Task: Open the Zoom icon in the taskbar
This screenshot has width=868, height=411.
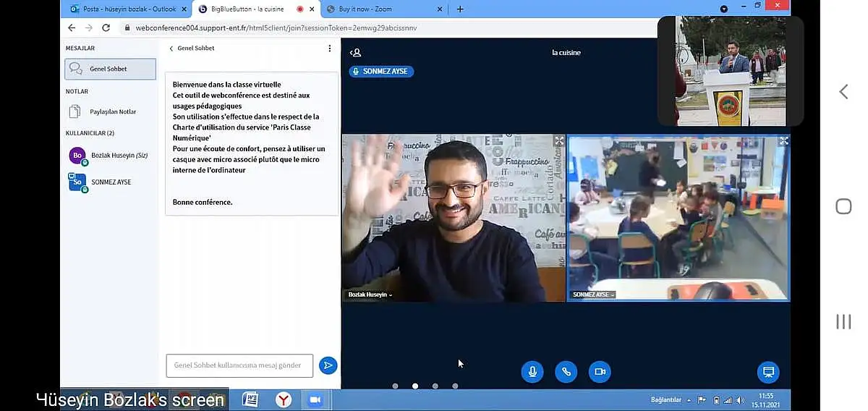Action: click(315, 399)
